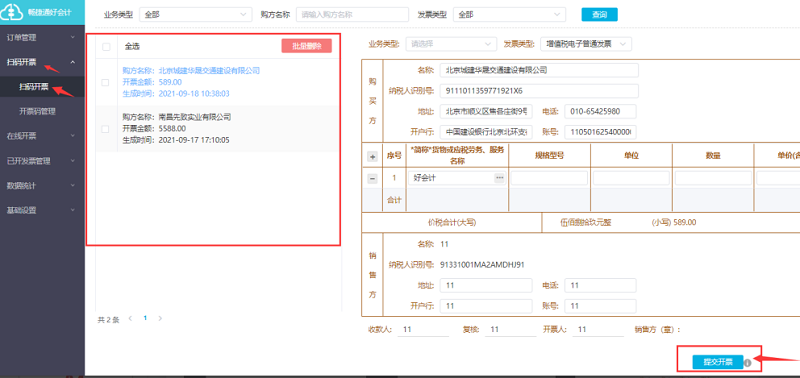Click the buyer 纳税人识别号 input field
The width and height of the screenshot is (800, 378).
pos(539,91)
